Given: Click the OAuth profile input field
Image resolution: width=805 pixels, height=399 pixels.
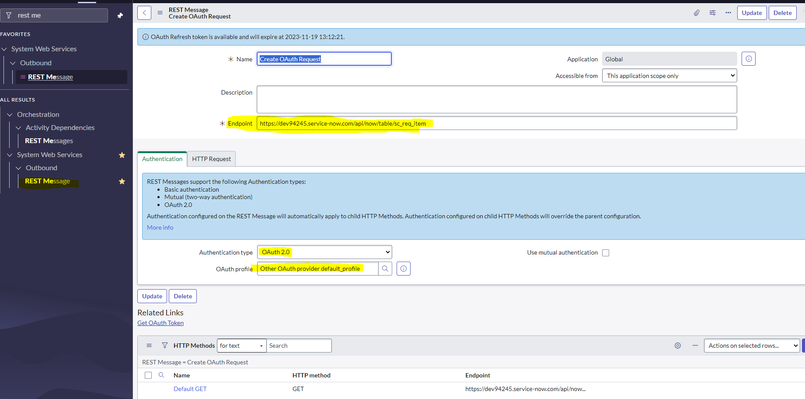Looking at the screenshot, I should pos(318,269).
